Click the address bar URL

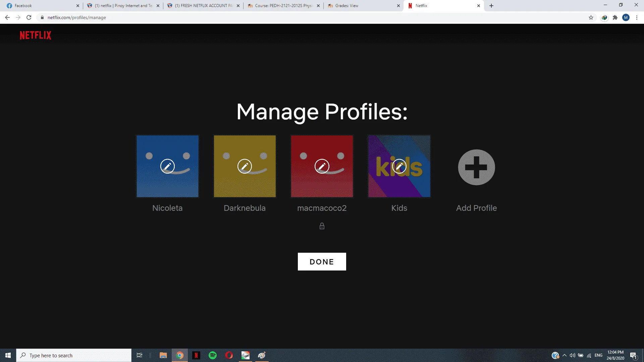point(76,17)
